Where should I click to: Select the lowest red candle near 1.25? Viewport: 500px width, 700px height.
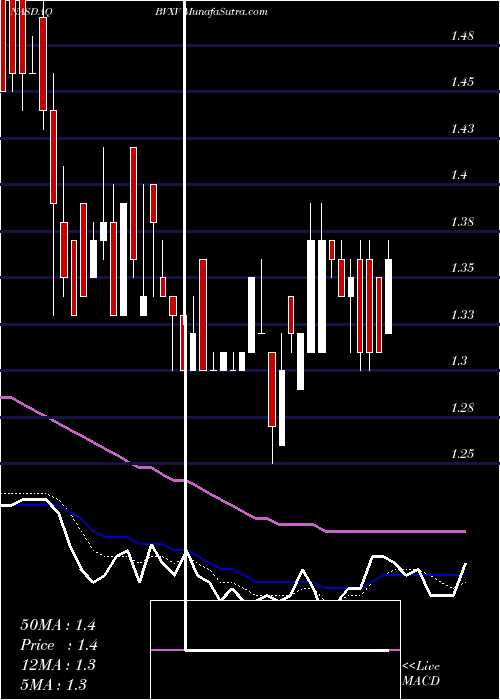272,389
